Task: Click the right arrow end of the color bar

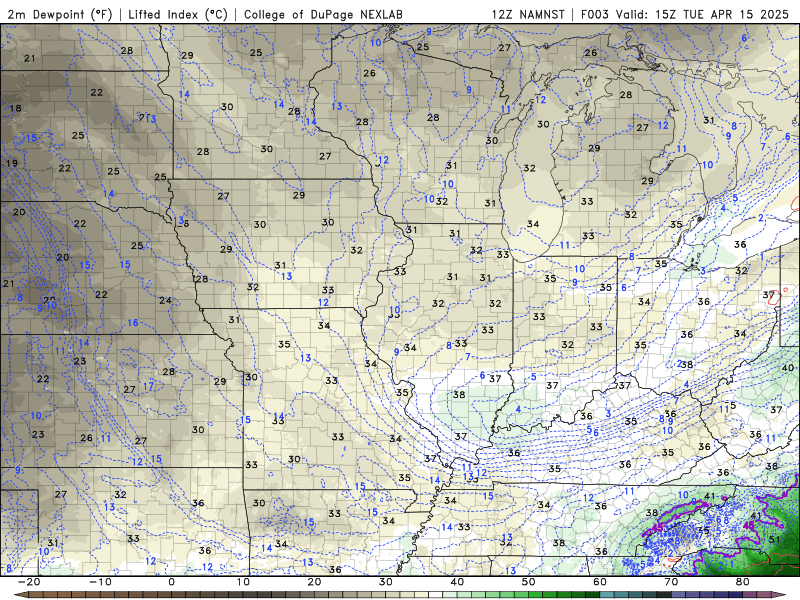Action: click(781, 595)
